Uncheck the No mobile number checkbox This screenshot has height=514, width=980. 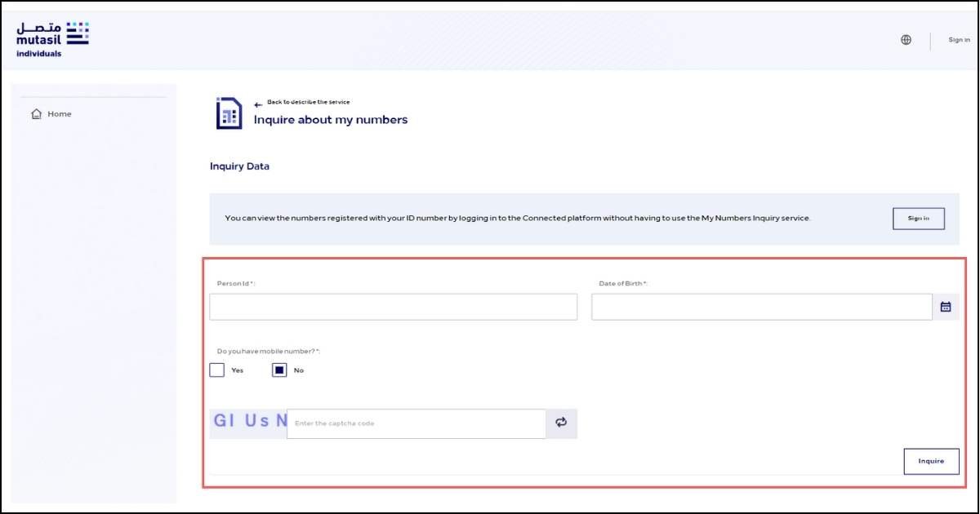click(278, 370)
